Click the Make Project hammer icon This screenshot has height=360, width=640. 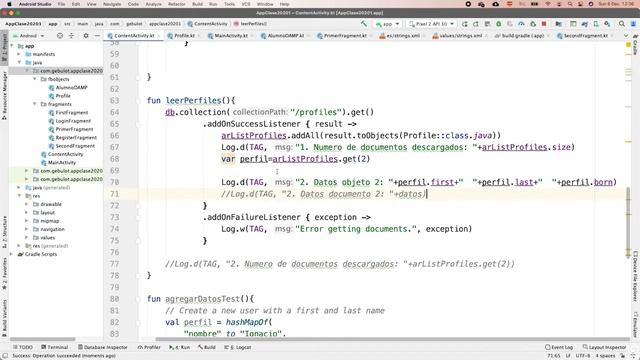[364, 24]
